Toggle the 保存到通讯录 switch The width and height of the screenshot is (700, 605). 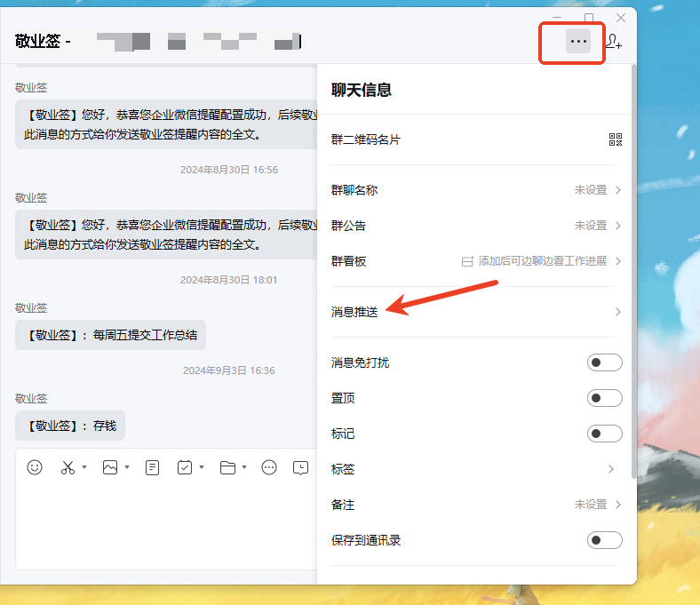point(604,540)
